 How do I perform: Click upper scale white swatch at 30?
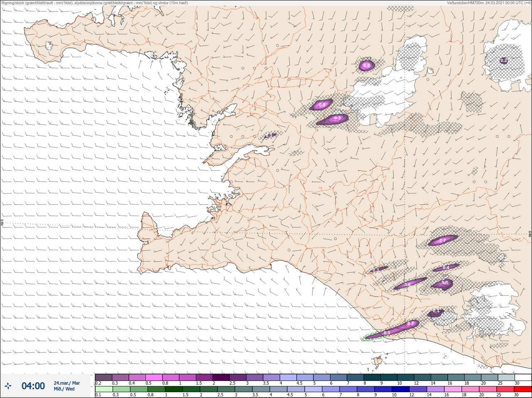523,377
